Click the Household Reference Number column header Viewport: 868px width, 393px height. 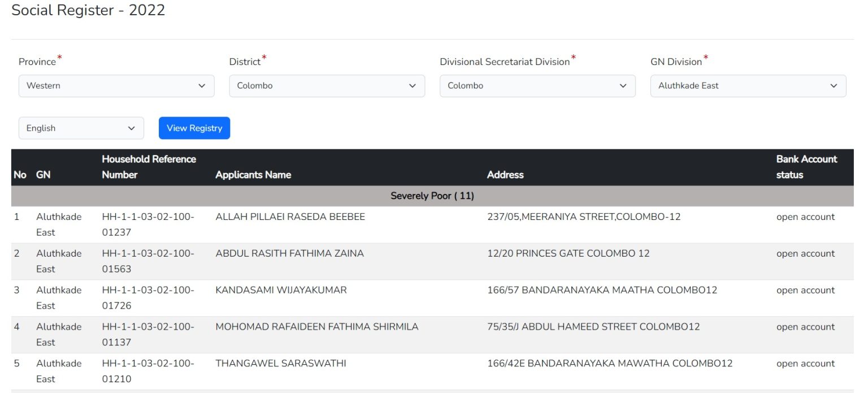click(x=149, y=167)
